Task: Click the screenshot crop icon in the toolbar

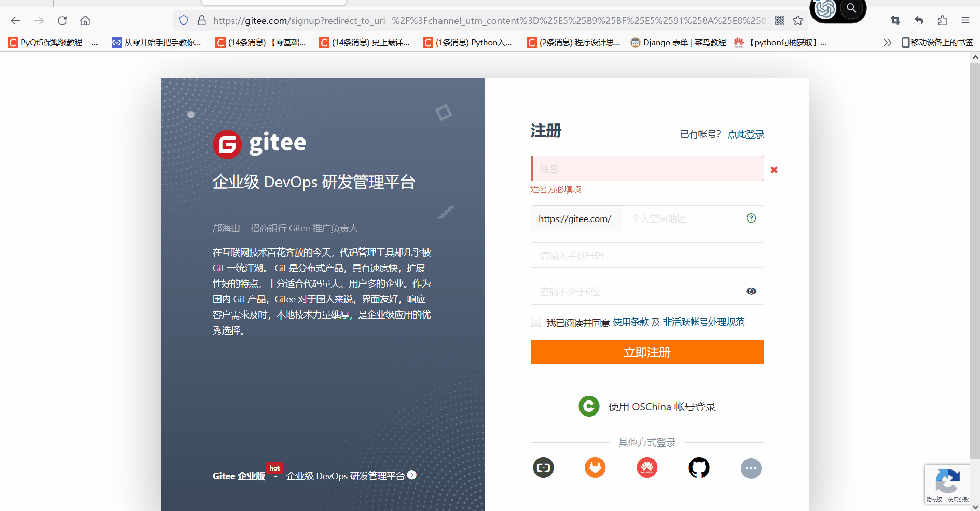Action: (895, 20)
